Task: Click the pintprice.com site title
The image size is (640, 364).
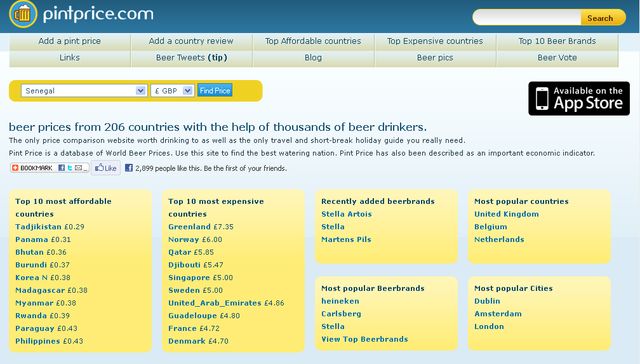Action: (98, 15)
